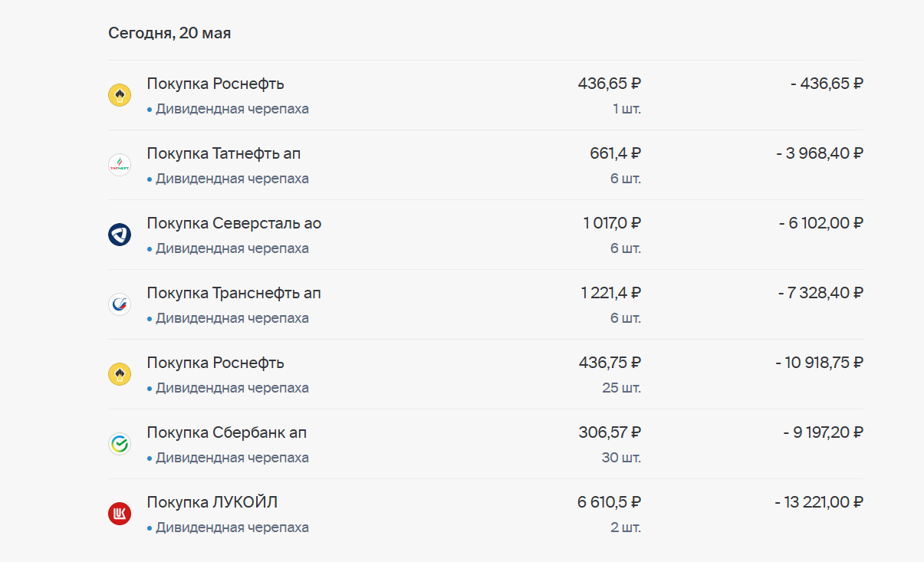This screenshot has height=562, width=924.
Task: Click the price 436,65 ₽ in the price column
Action: [x=610, y=84]
